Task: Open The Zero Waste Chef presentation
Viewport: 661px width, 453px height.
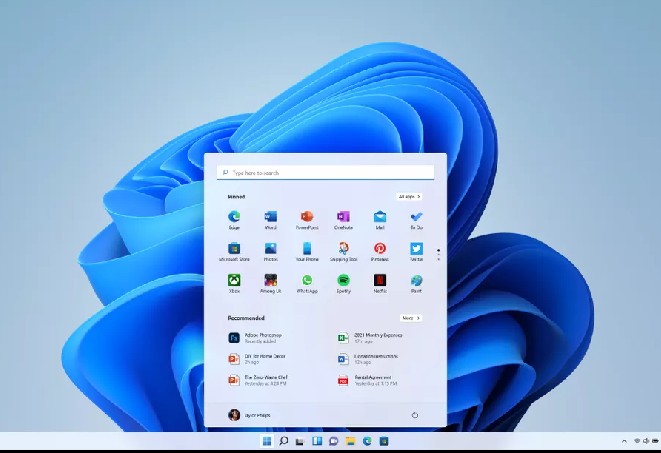Action: [258, 381]
